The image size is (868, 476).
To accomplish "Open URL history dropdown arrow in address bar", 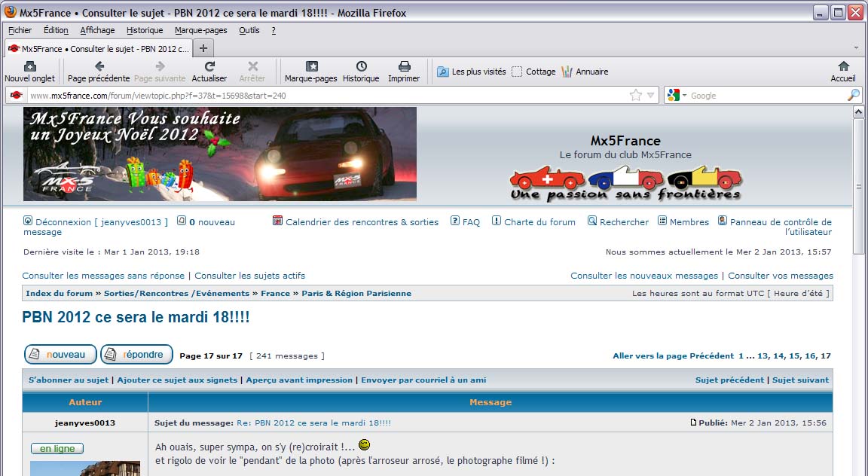I will pos(650,95).
